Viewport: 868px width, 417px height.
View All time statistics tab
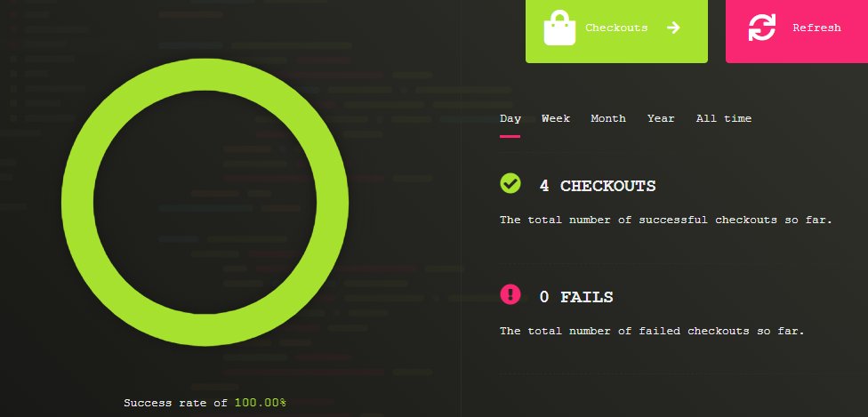[x=724, y=118]
